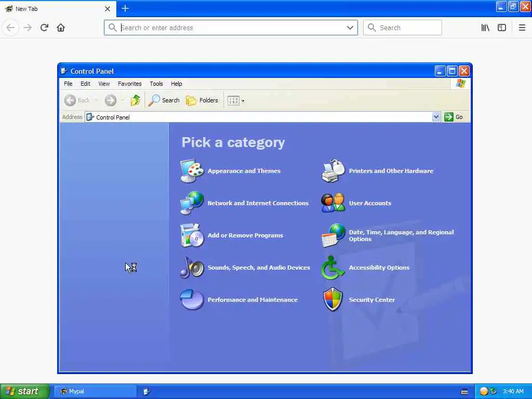The width and height of the screenshot is (532, 399).
Task: Expand the browser address bar history dropdown
Action: pyautogui.click(x=350, y=28)
